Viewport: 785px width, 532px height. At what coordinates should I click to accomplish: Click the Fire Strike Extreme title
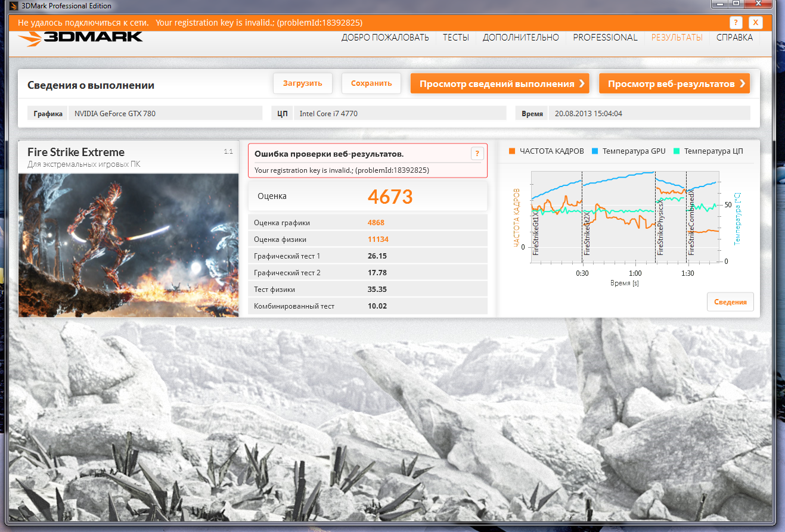tap(76, 152)
